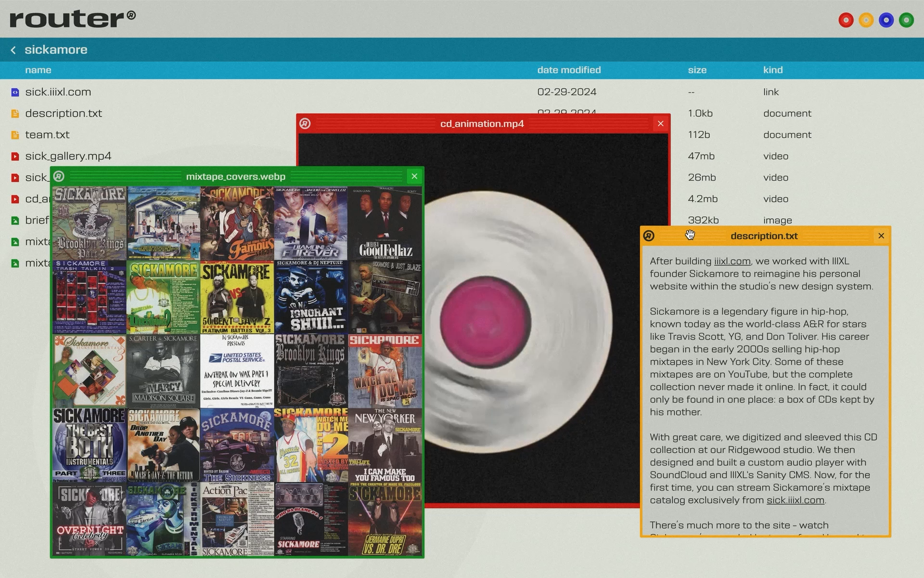This screenshot has height=578, width=924.
Task: Sort files by the kind column header
Action: coord(772,70)
